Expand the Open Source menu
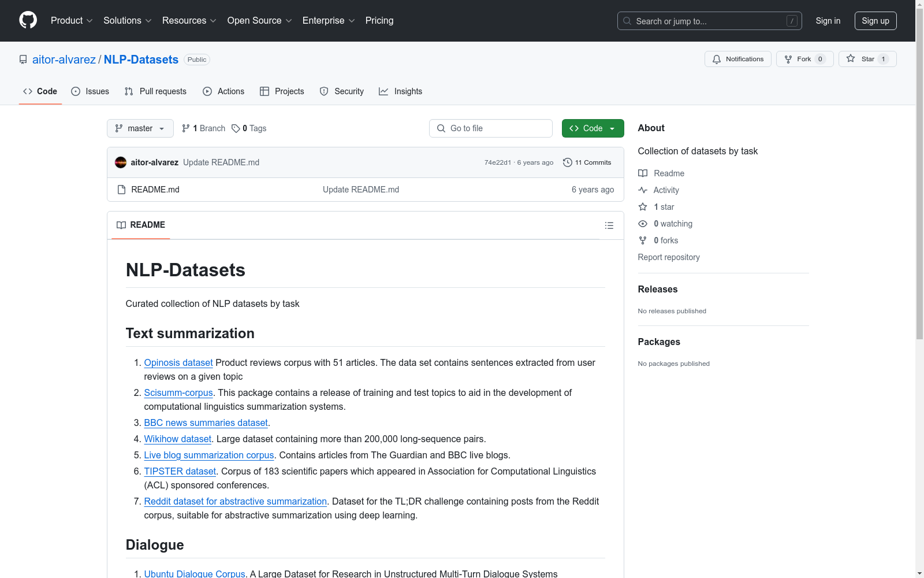Image resolution: width=924 pixels, height=578 pixels. click(x=260, y=20)
